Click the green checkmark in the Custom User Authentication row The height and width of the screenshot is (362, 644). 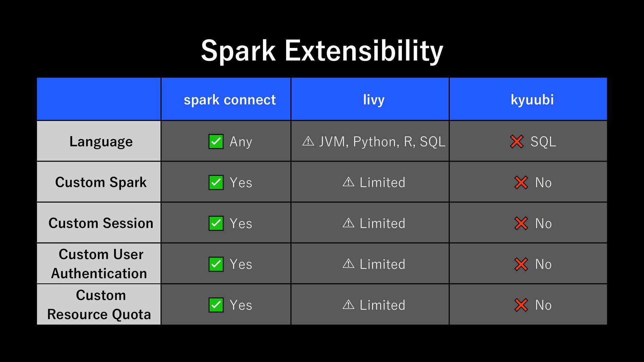tap(216, 264)
